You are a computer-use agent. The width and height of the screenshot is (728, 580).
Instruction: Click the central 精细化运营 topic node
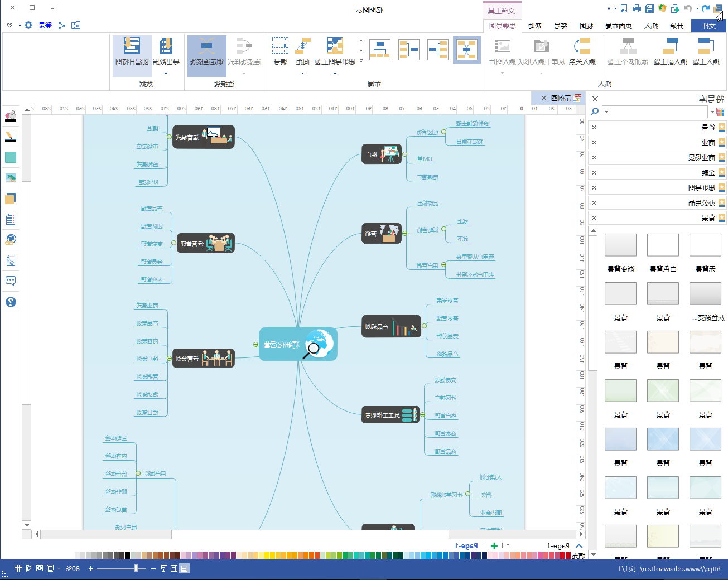(298, 344)
